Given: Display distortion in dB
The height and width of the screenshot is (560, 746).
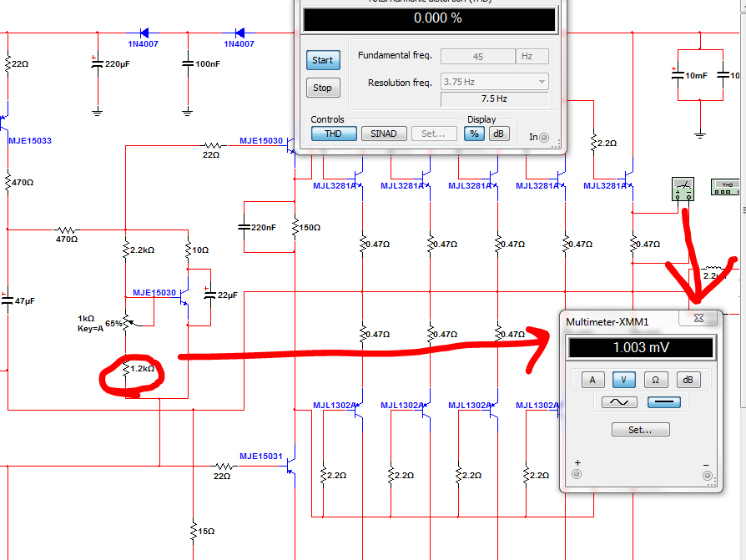Looking at the screenshot, I should [499, 134].
